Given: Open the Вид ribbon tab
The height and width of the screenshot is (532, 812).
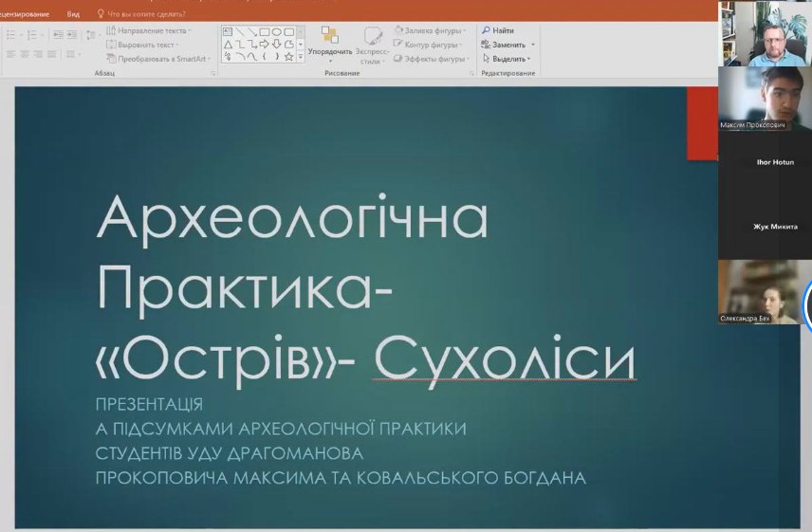Looking at the screenshot, I should (73, 14).
